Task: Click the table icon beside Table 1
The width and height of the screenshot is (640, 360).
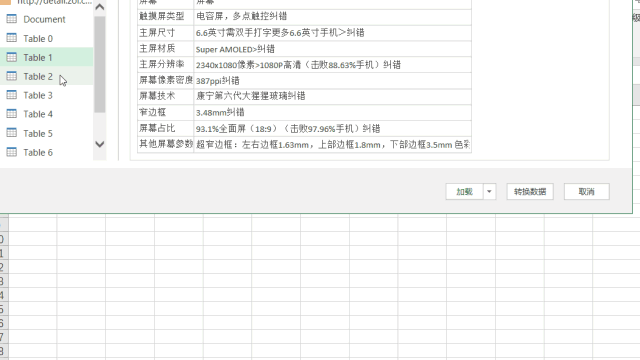Action: 12,57
